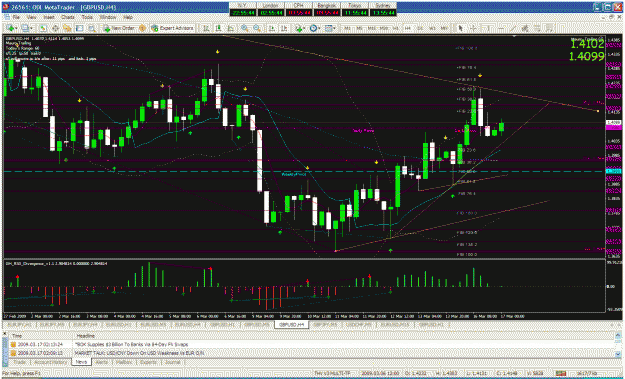The height and width of the screenshot is (379, 625).
Task: Toggle the Expert Advisors button
Action: click(172, 28)
